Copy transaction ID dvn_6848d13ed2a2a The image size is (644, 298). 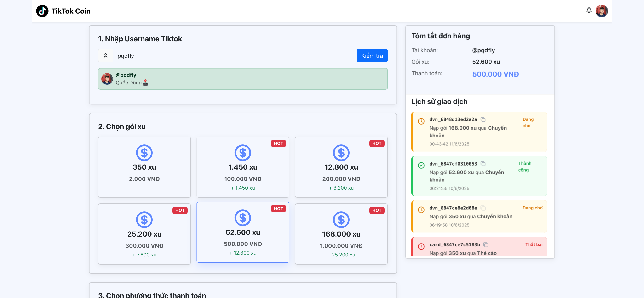coord(483,119)
